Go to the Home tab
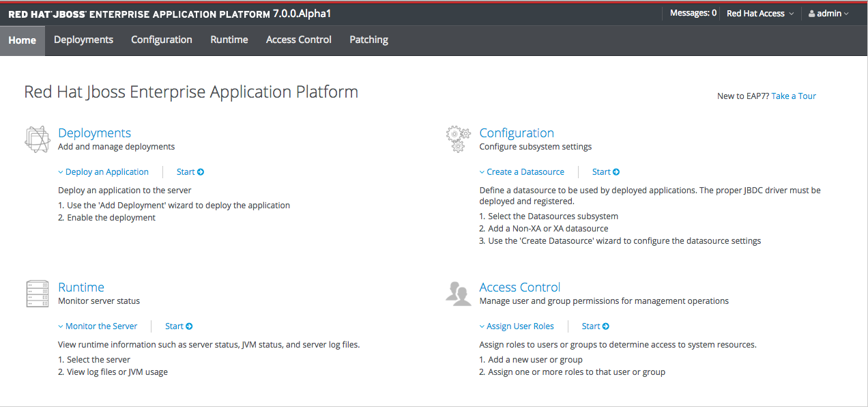This screenshot has height=407, width=868. click(x=23, y=40)
